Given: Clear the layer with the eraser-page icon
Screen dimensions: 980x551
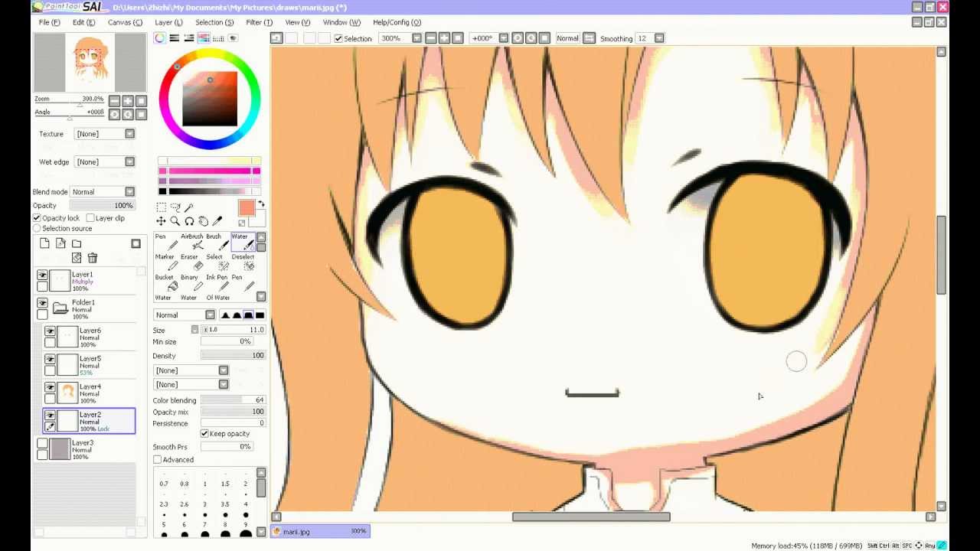Looking at the screenshot, I should (x=77, y=258).
